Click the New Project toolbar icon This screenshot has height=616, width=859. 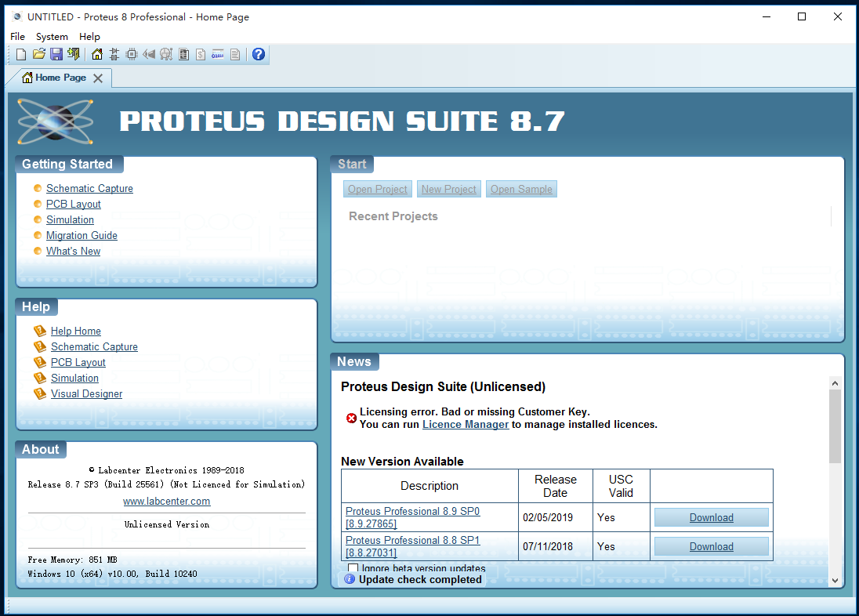21,54
